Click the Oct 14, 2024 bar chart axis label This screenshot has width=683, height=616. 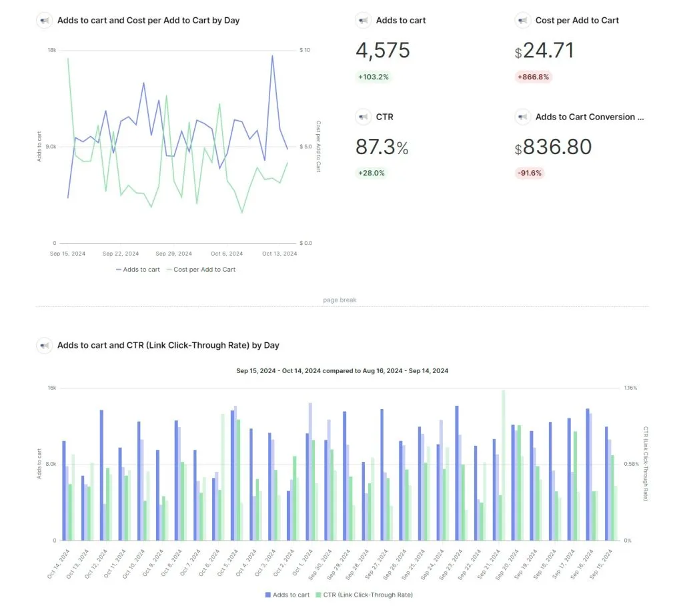pos(59,564)
